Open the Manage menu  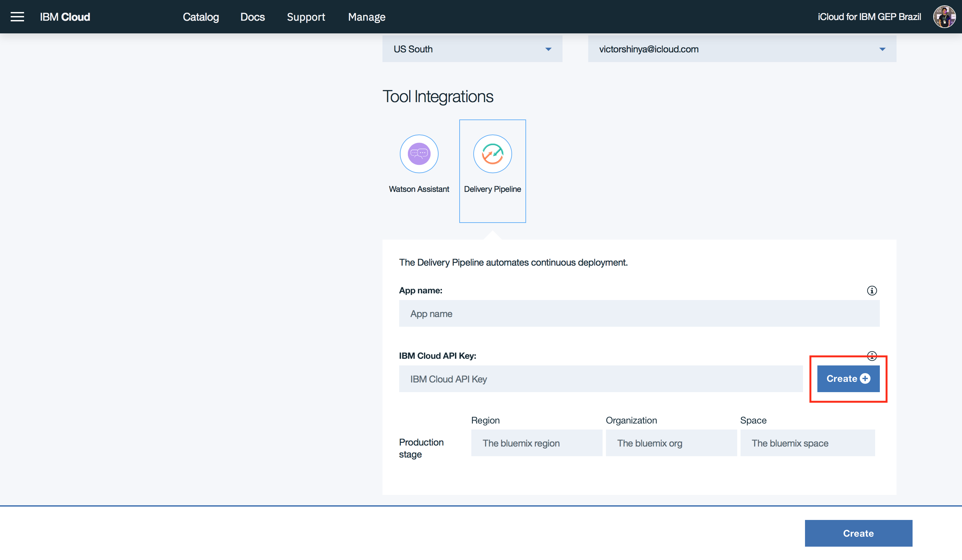tap(366, 17)
